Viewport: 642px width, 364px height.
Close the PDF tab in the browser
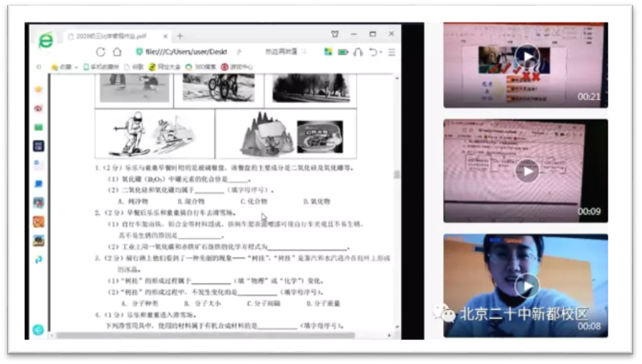coord(165,36)
